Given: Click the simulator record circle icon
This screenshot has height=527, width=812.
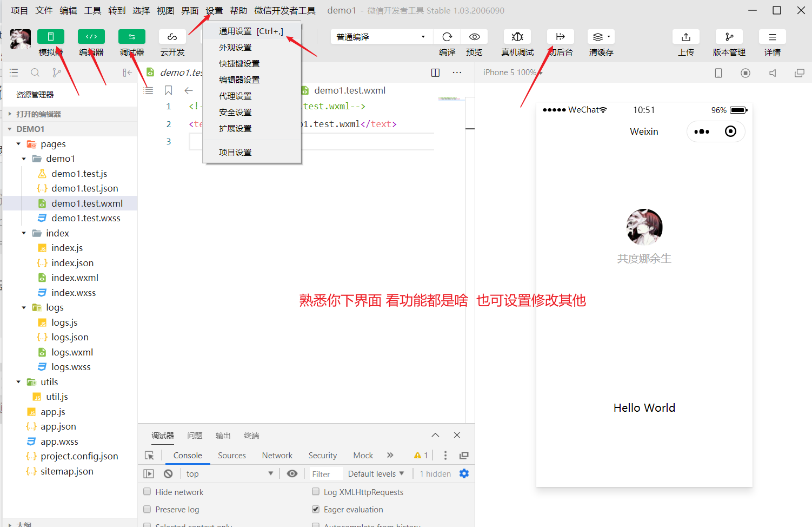Looking at the screenshot, I should click(x=746, y=73).
